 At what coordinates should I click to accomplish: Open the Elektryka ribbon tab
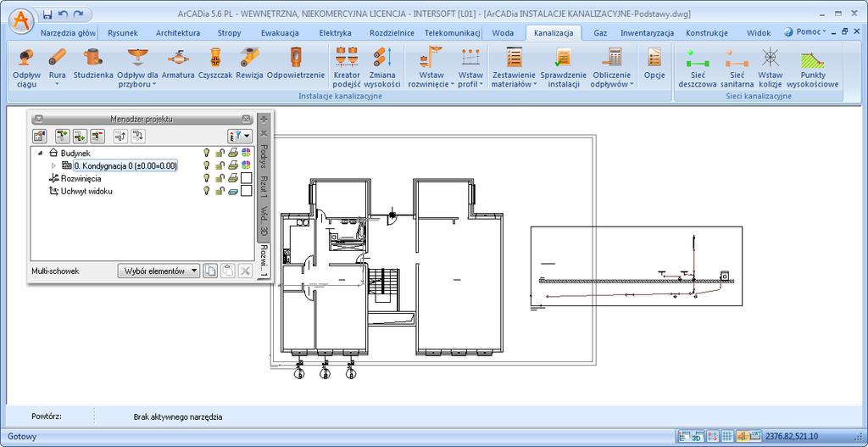(335, 33)
